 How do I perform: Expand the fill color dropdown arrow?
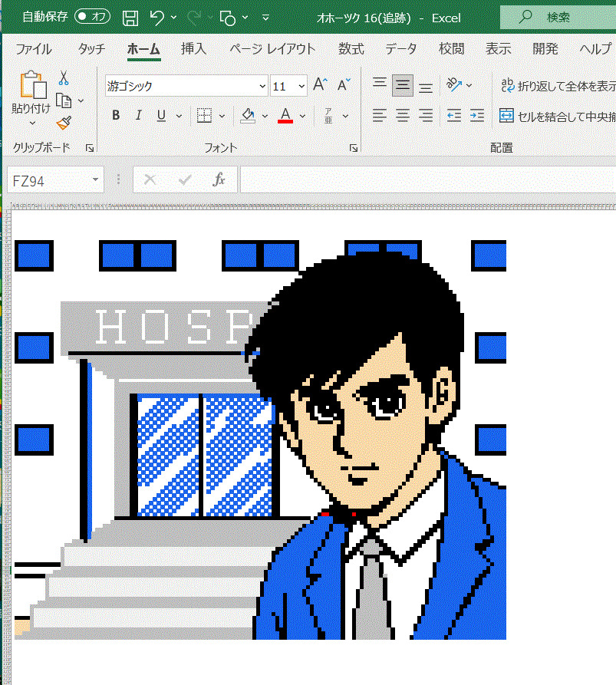pyautogui.click(x=265, y=116)
